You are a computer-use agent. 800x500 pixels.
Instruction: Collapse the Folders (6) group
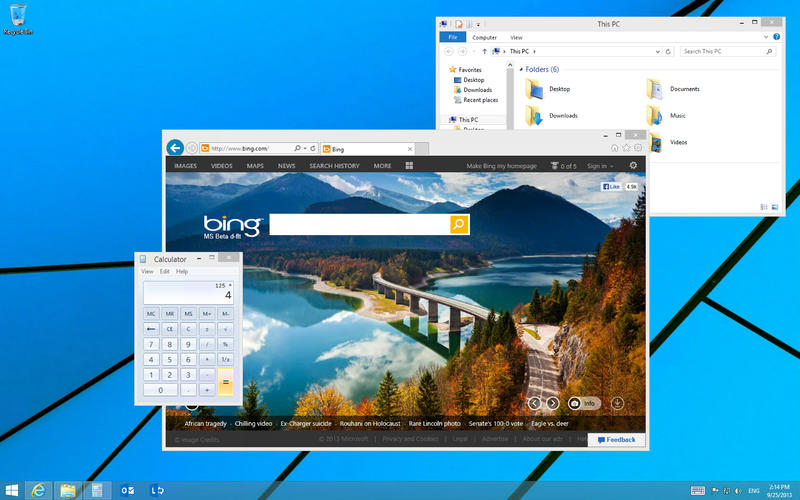click(x=522, y=70)
